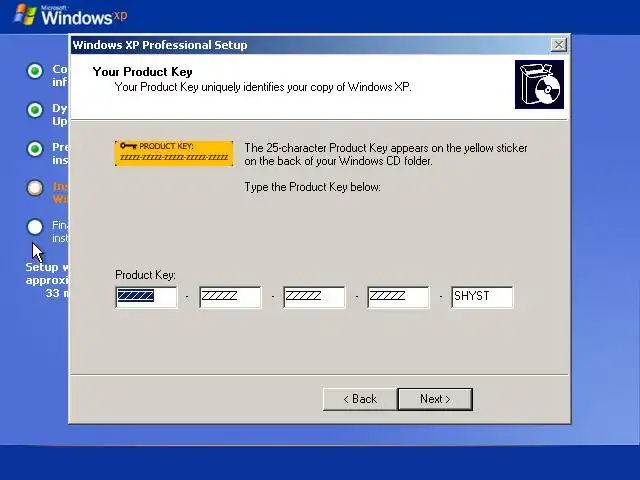The height and width of the screenshot is (480, 640).
Task: Click 'Your Product Key uniquely identifies' subtitle
Action: coord(263,87)
